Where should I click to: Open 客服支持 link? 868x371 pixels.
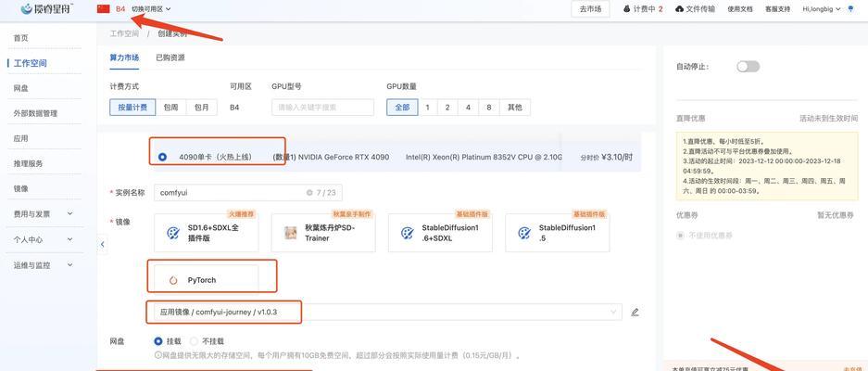coord(778,9)
